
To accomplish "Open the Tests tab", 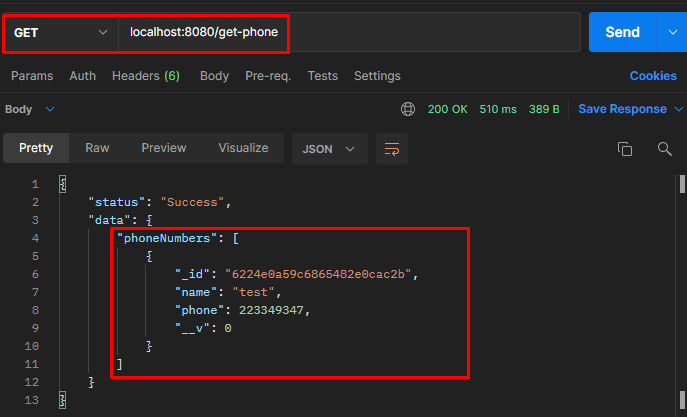I will tap(322, 76).
